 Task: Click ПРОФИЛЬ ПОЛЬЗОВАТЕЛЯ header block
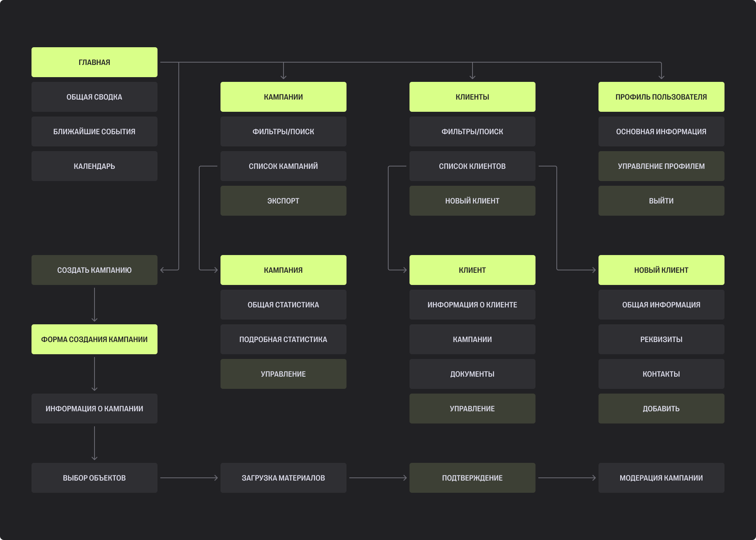click(661, 97)
